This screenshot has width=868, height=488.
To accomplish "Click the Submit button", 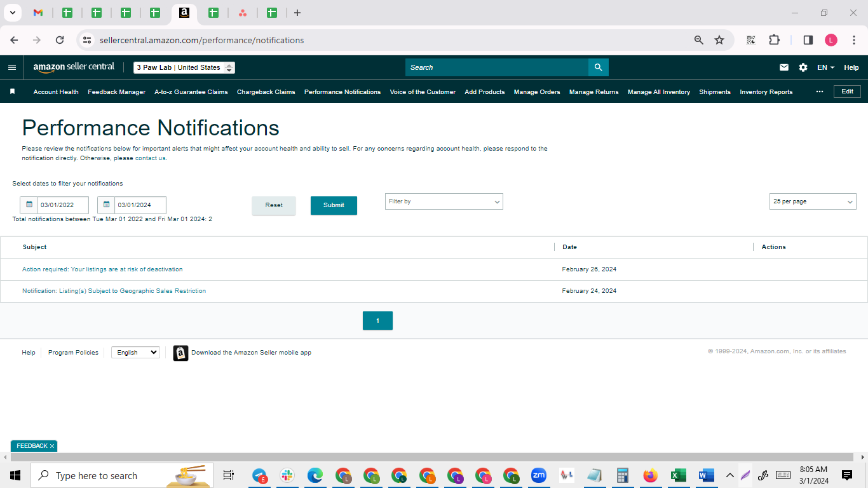I will point(334,205).
